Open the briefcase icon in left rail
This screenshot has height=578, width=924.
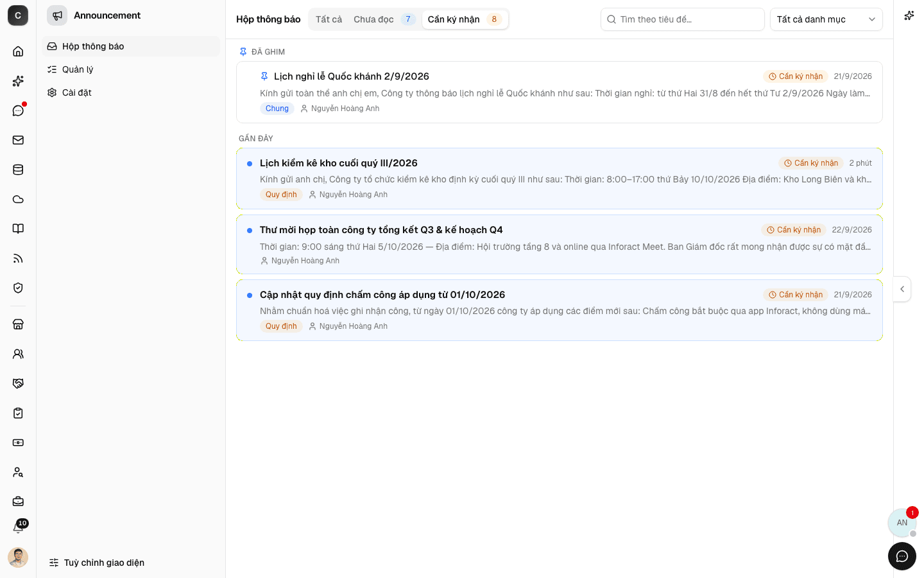pyautogui.click(x=18, y=502)
